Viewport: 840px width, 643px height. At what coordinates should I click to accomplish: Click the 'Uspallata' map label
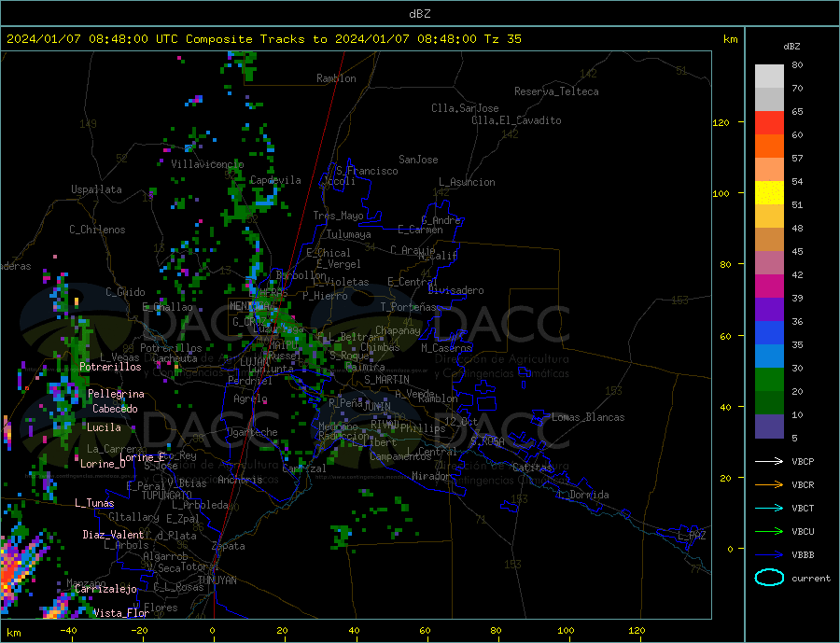pyautogui.click(x=96, y=189)
